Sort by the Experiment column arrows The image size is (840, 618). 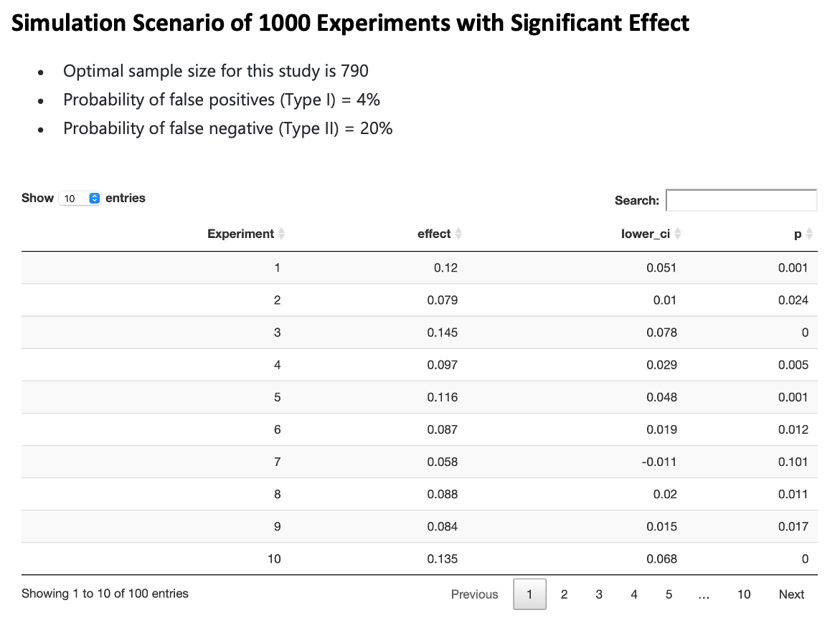click(x=282, y=234)
